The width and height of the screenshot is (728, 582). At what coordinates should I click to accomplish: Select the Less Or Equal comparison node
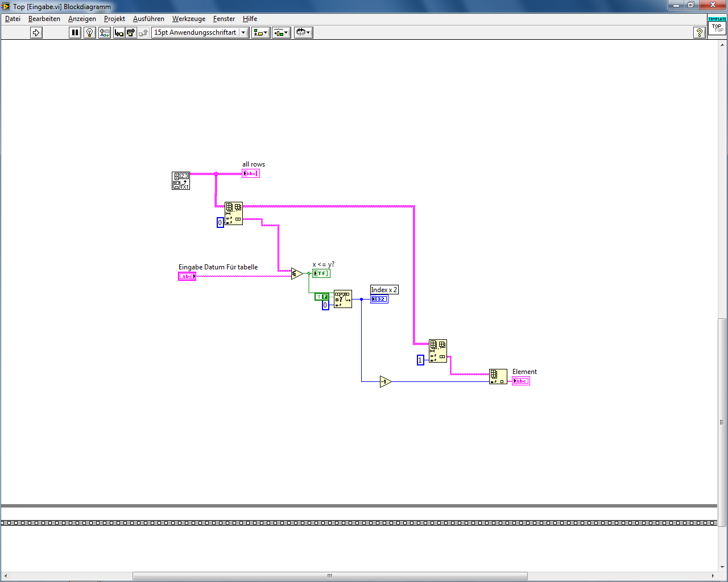[x=297, y=273]
